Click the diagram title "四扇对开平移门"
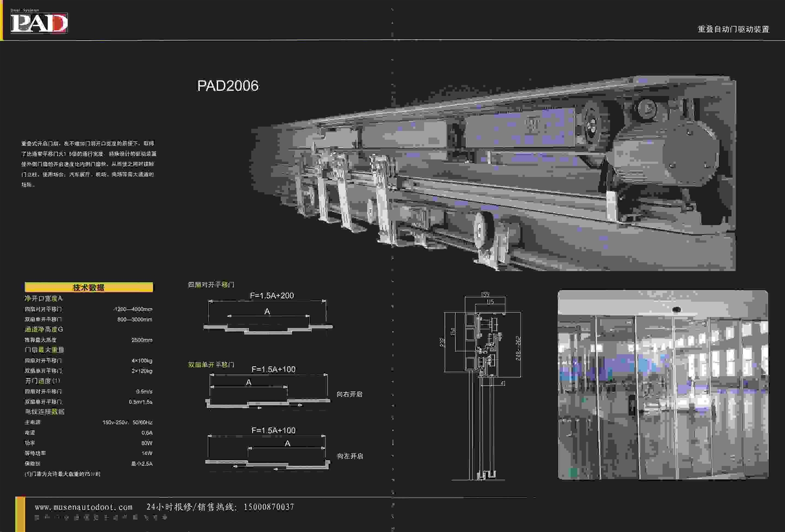 [x=211, y=285]
